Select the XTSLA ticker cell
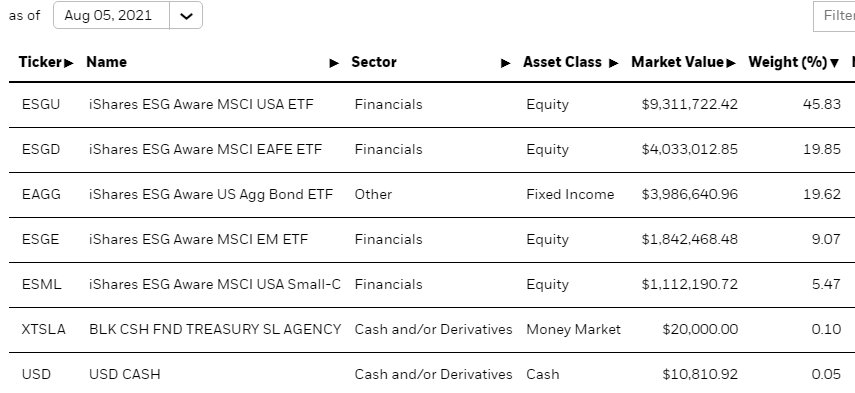 click(x=44, y=329)
